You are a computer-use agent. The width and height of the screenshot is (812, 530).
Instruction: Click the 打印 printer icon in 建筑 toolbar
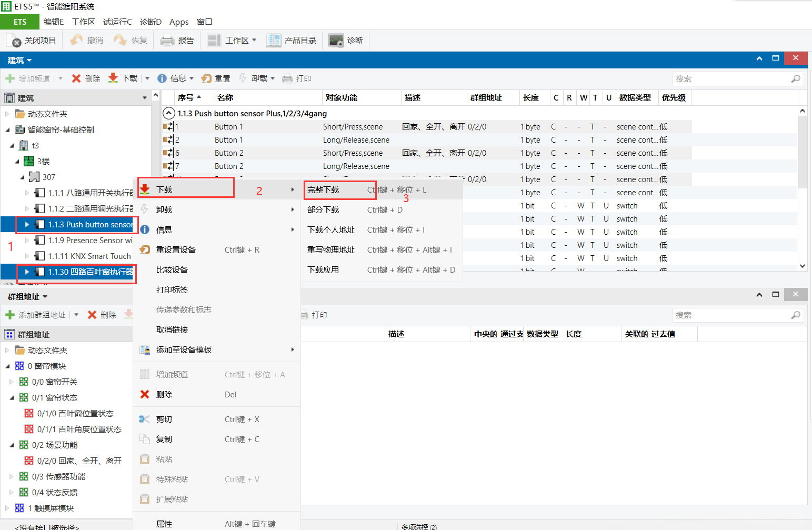287,78
